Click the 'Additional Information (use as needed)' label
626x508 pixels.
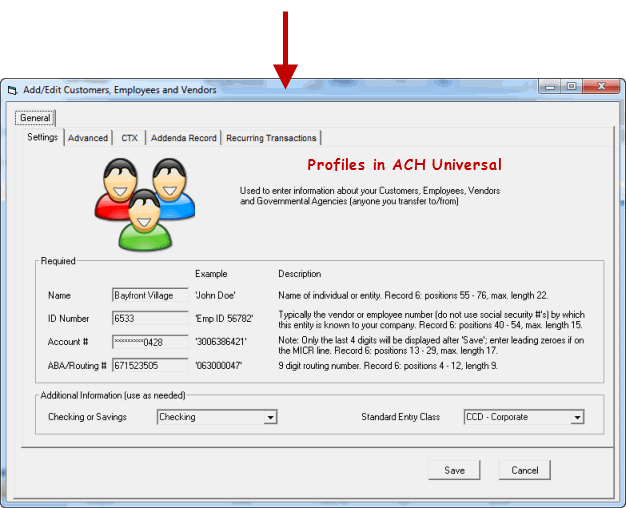pos(113,395)
